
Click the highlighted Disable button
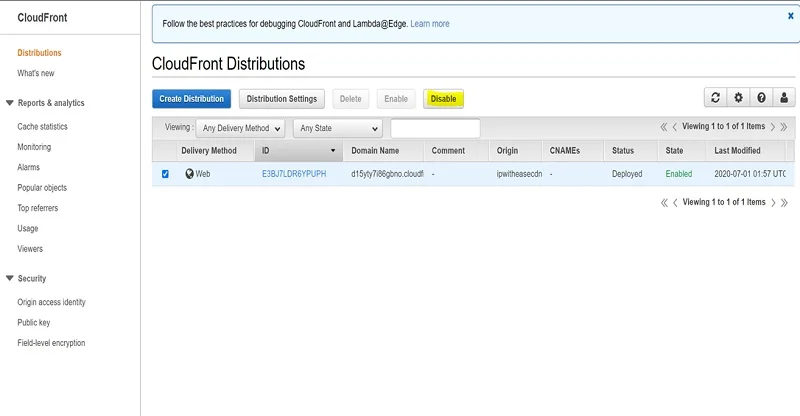tap(443, 99)
